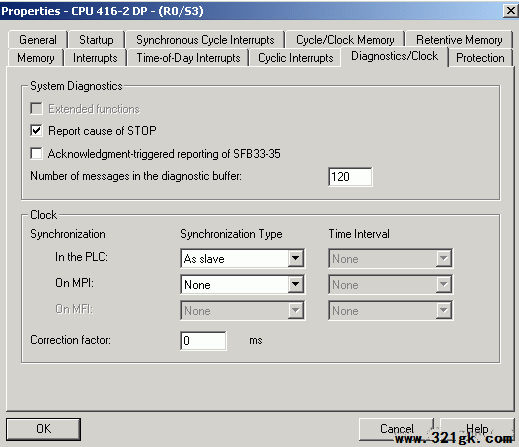The height and width of the screenshot is (447, 519).
Task: Confirm settings with the OK button
Action: coord(43,429)
